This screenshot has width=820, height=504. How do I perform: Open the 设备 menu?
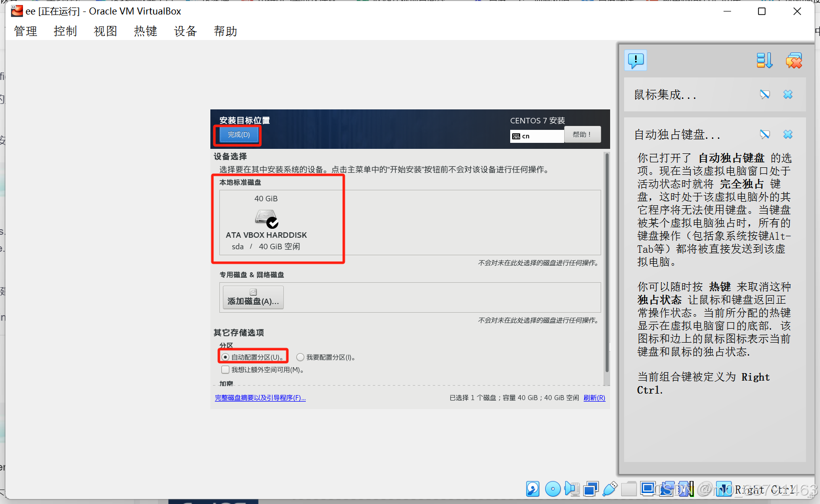click(185, 31)
